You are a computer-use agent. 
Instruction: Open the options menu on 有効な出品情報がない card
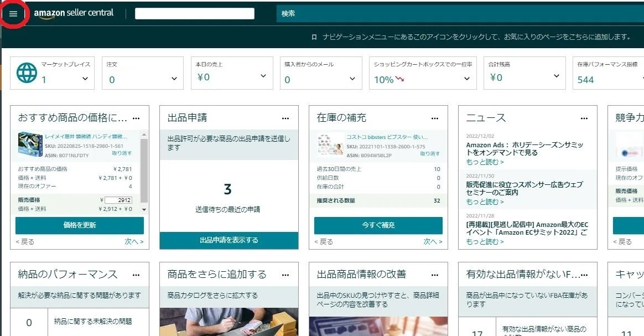[x=584, y=275]
